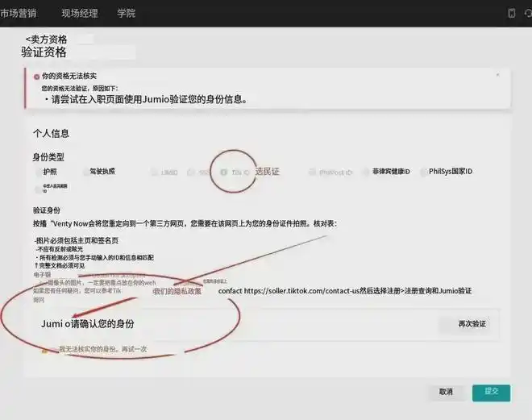Click the 验证资格 page title
The height and width of the screenshot is (420, 532).
pos(44,52)
